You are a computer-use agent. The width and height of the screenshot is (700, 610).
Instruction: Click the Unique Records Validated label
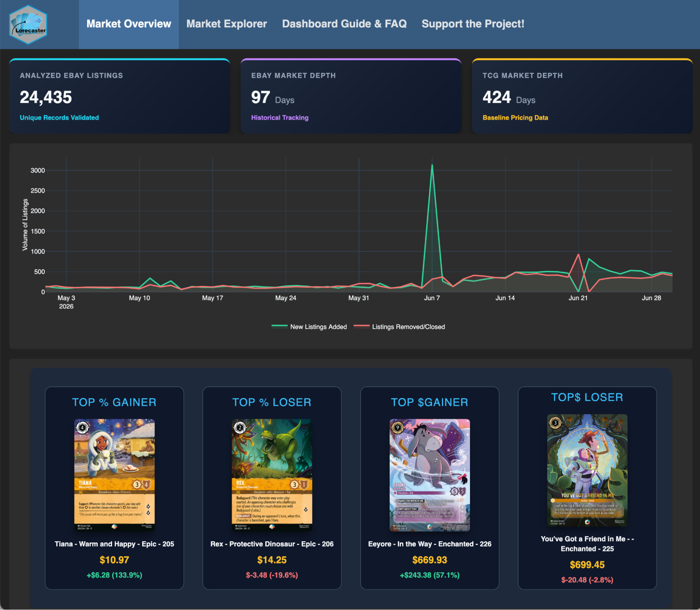click(59, 118)
